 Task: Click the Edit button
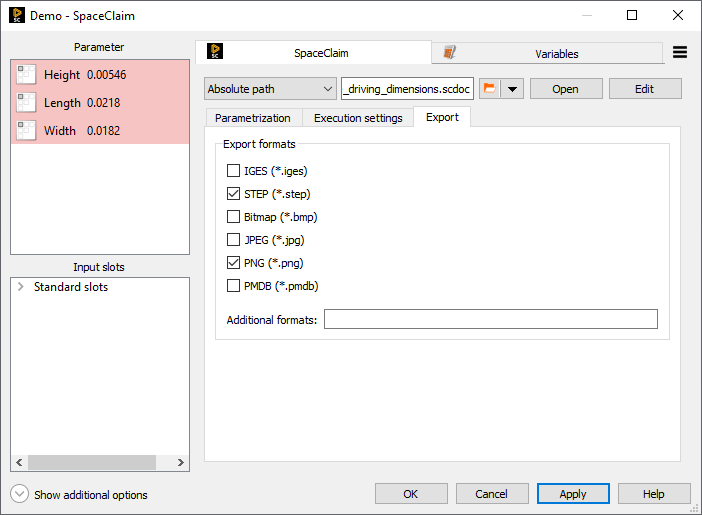point(645,89)
